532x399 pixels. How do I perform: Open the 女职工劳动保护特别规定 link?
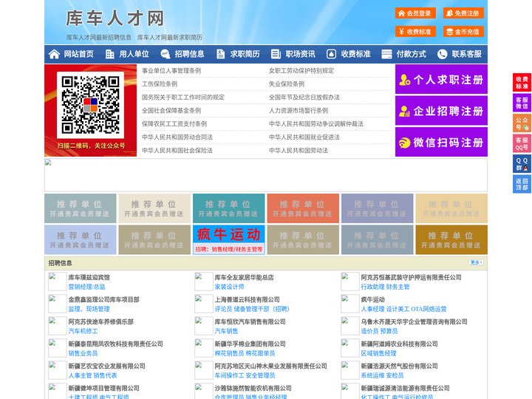(x=301, y=71)
